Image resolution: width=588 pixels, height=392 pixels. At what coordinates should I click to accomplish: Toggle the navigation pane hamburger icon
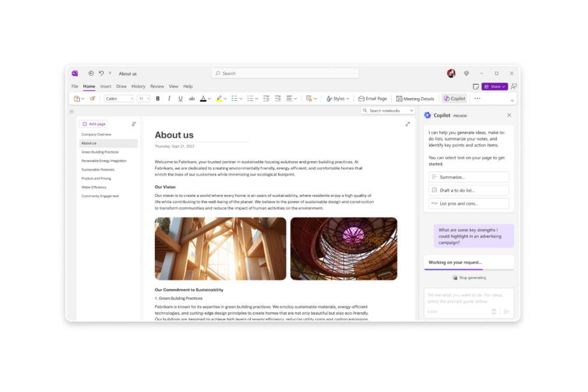coord(72,111)
